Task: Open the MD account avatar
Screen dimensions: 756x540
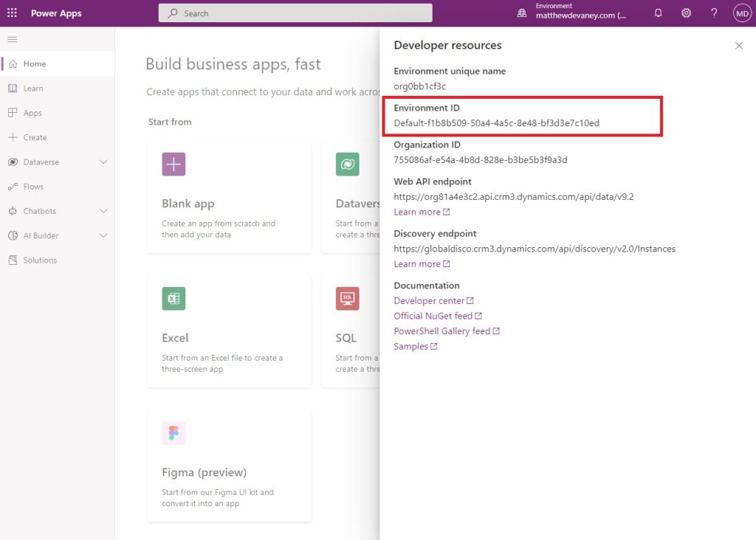Action: (x=742, y=13)
